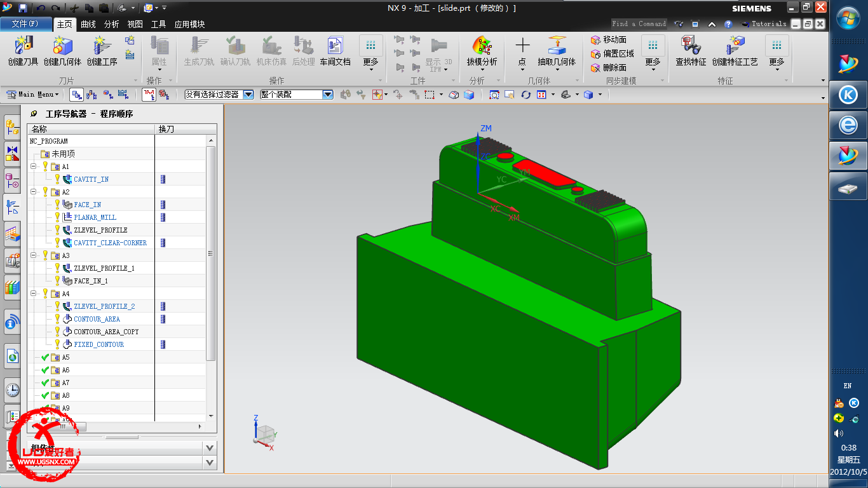Expand 更多 in 特征 ribbon group
Screen dimensions: 868x488
pos(776,53)
